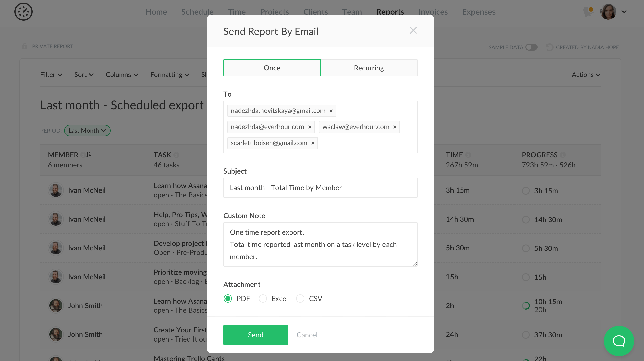Open the Last Month period dropdown
Image resolution: width=644 pixels, height=361 pixels.
[x=87, y=131]
